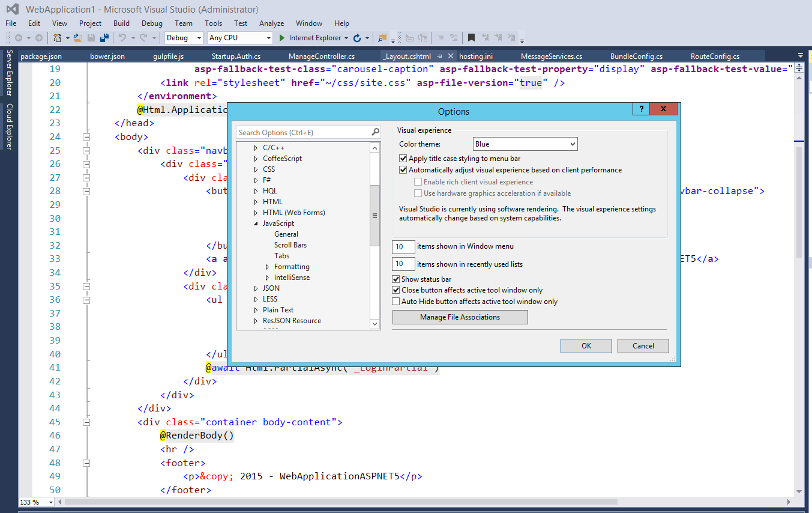Screen dimensions: 812x513
Task: Click the options tree scrollbar thumb
Action: pos(374,216)
